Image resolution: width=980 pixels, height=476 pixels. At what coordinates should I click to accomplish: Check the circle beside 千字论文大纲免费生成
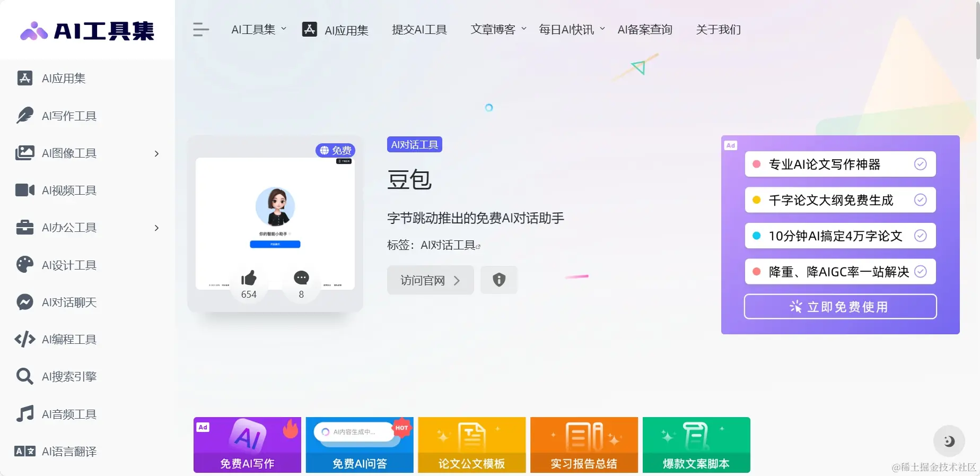921,200
